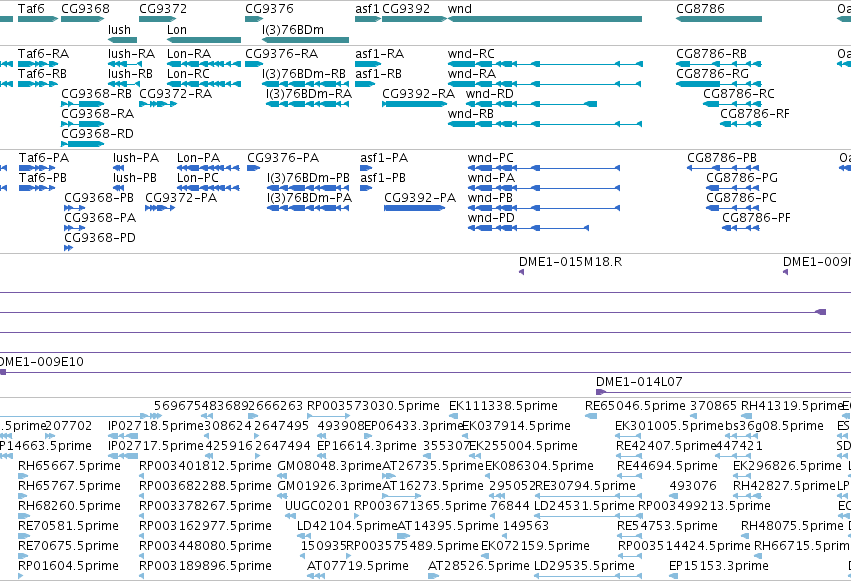Click the wnd-RB transcript glyph
The image size is (851, 581).
point(545,124)
